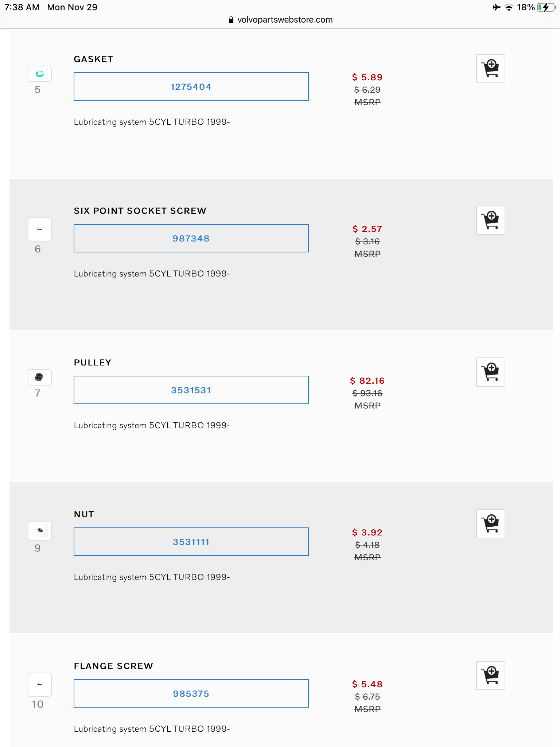Add the Pulley to cart
The width and height of the screenshot is (560, 747).
click(490, 372)
